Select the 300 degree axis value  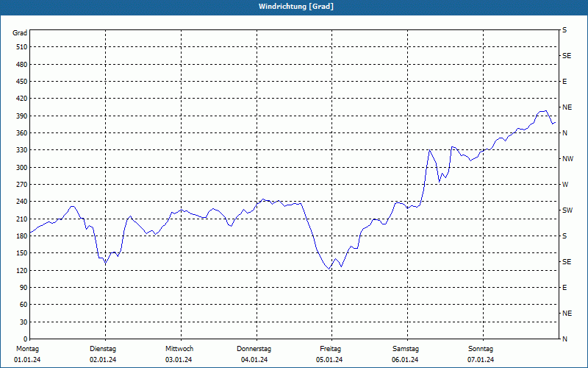[x=21, y=168]
